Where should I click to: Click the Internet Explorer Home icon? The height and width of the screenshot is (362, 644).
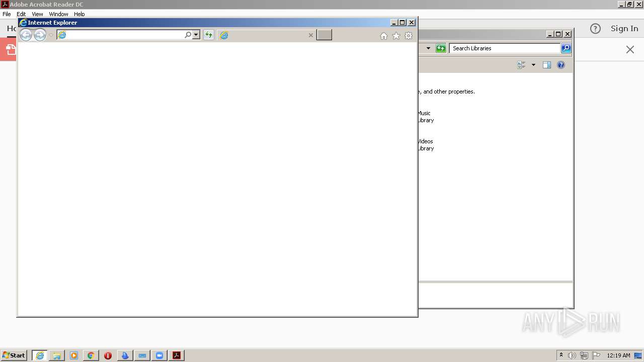[384, 36]
